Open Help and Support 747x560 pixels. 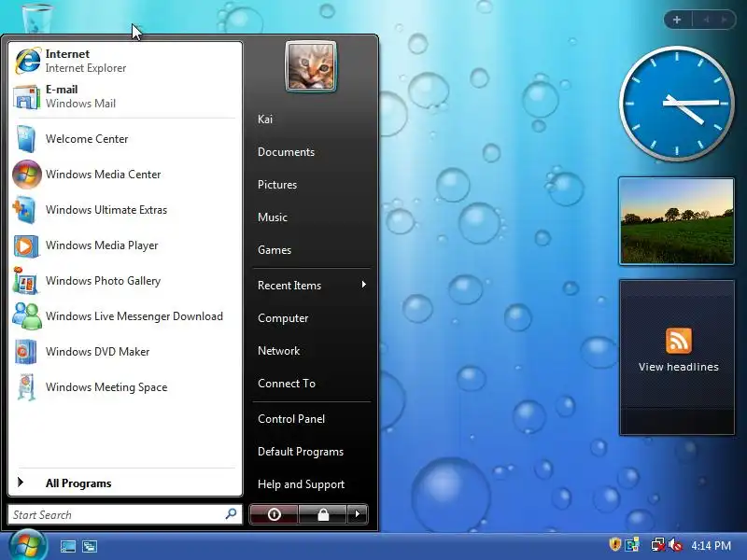301,484
